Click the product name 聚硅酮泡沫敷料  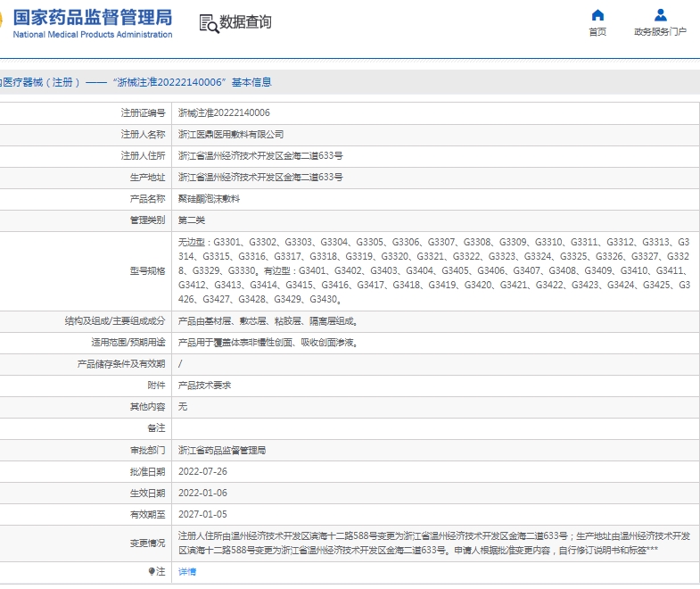click(x=209, y=198)
